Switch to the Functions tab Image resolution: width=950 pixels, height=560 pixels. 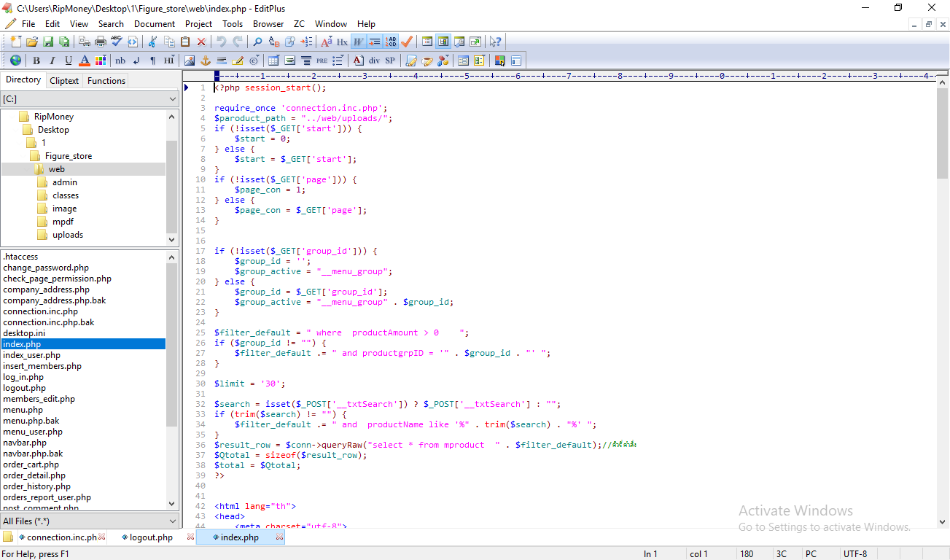(x=106, y=81)
